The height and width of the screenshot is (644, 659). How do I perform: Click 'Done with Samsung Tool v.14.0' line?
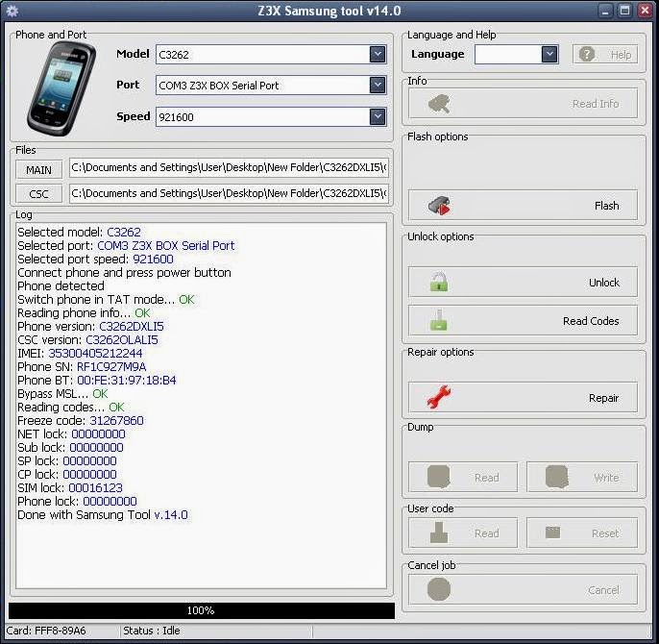click(x=103, y=514)
